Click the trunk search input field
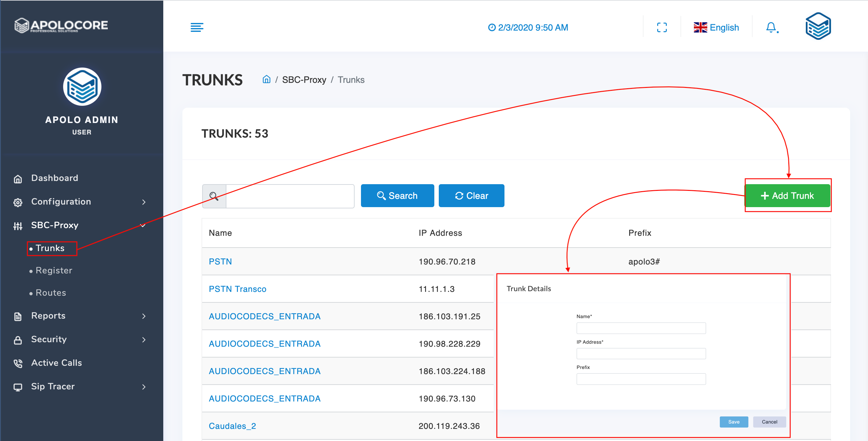This screenshot has width=868, height=441. [290, 196]
